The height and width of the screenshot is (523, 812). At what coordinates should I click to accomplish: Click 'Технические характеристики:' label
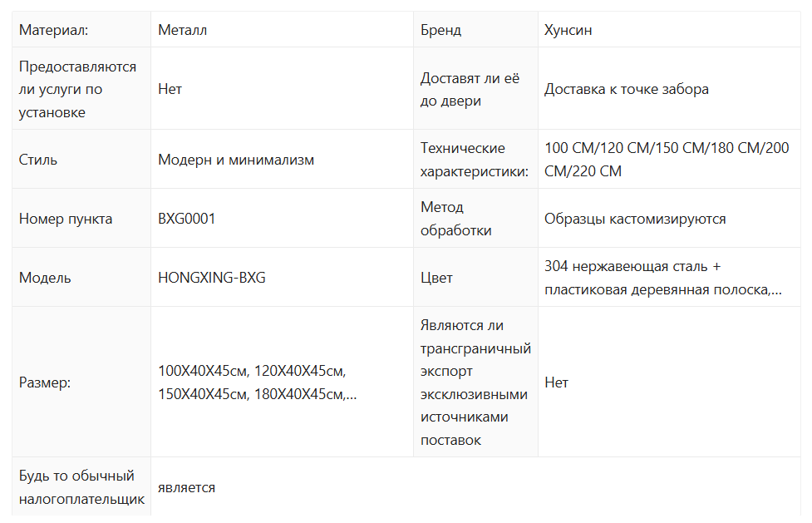click(x=474, y=160)
